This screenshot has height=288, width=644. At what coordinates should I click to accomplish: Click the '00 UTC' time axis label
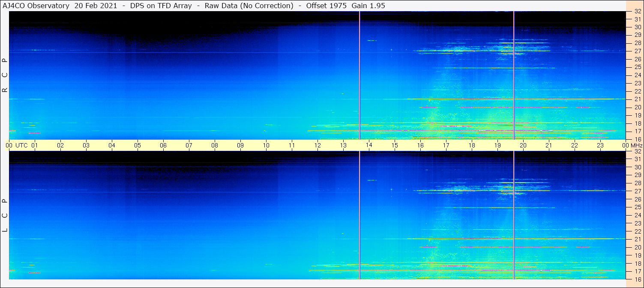[16, 145]
